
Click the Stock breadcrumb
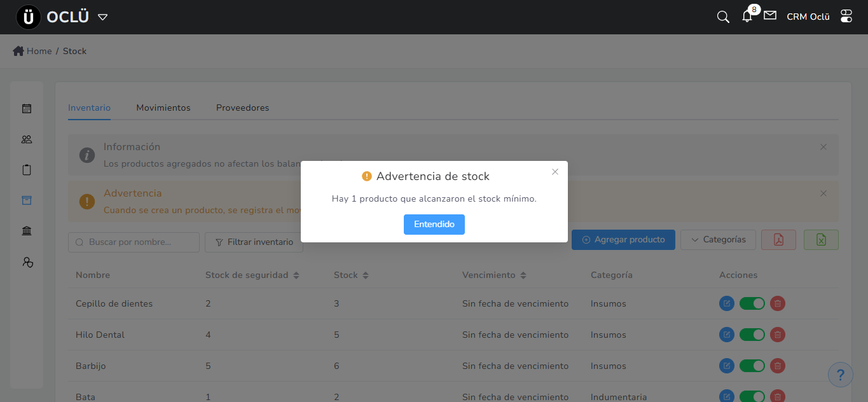point(74,51)
